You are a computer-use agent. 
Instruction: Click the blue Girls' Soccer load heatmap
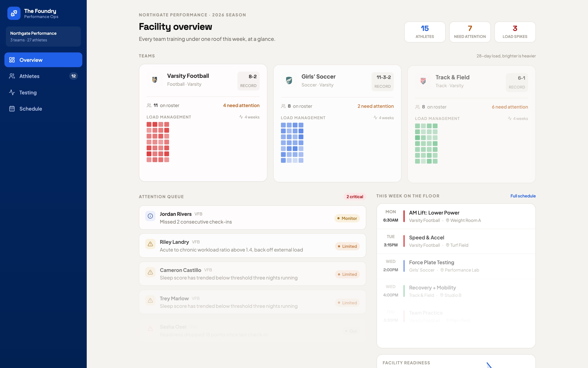pos(292,143)
